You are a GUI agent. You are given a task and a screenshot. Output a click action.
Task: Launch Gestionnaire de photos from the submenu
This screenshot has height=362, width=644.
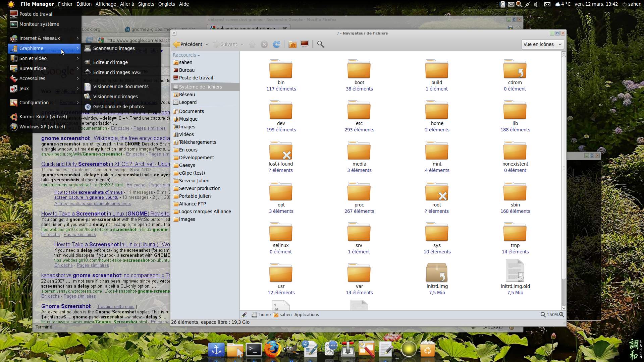coord(121,107)
